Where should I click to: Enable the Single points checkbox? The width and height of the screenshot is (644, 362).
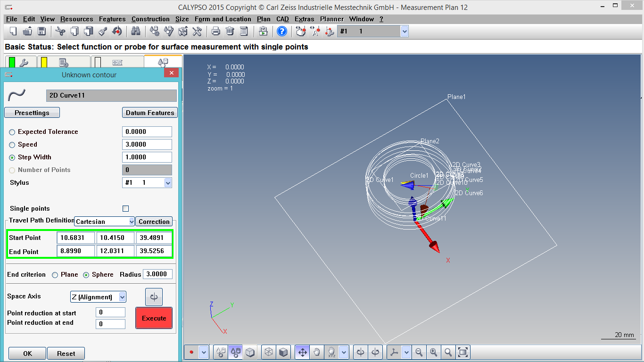click(125, 208)
